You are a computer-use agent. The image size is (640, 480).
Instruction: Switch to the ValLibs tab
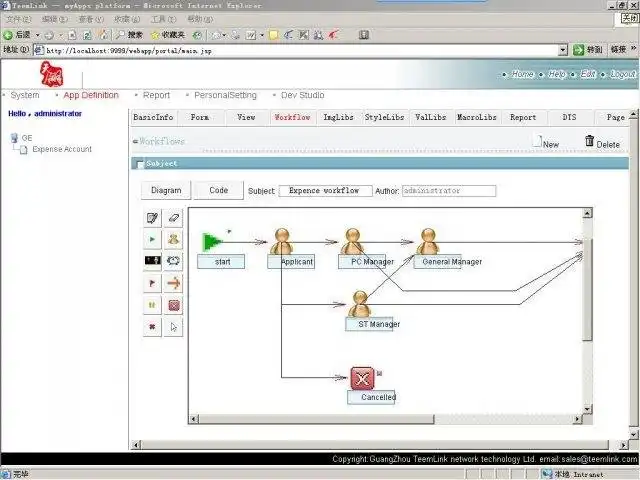click(431, 117)
